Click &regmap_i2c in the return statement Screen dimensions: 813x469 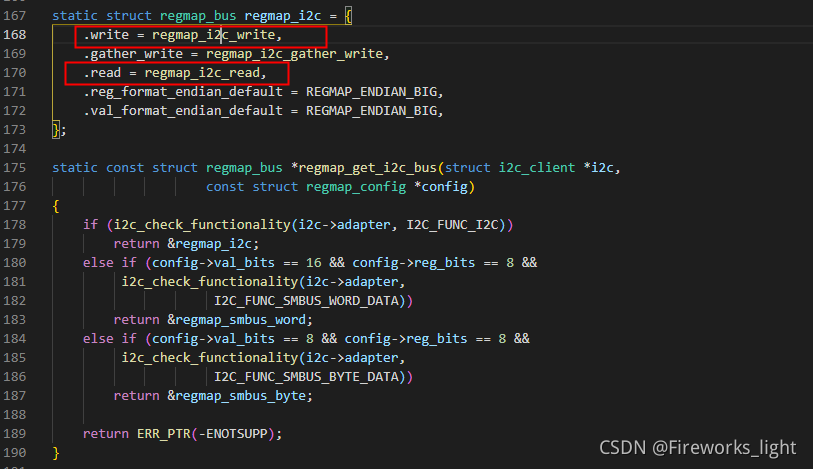(x=209, y=244)
